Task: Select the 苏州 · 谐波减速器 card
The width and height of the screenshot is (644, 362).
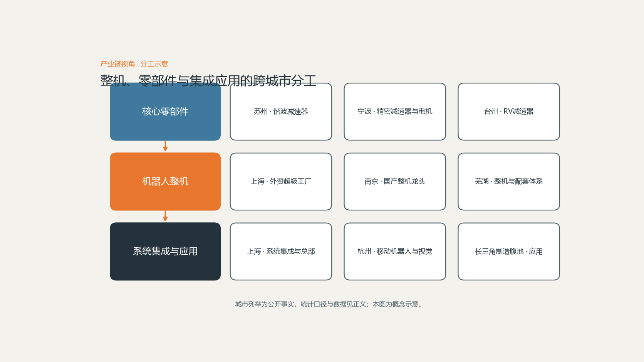Action: [281, 112]
